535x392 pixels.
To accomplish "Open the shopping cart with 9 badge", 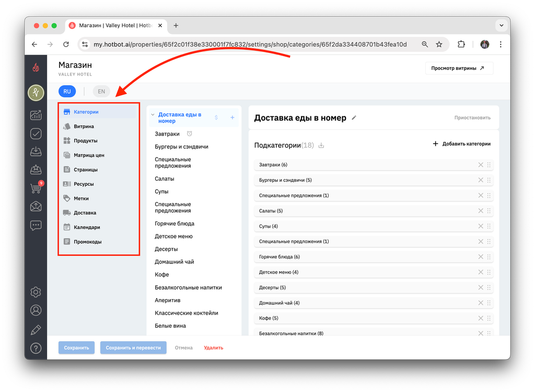I will (37, 187).
